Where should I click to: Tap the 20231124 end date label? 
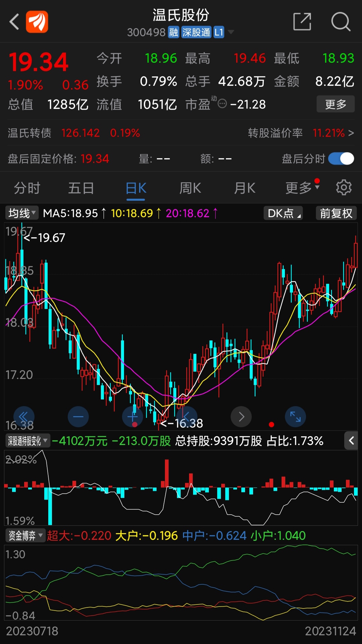(330, 631)
